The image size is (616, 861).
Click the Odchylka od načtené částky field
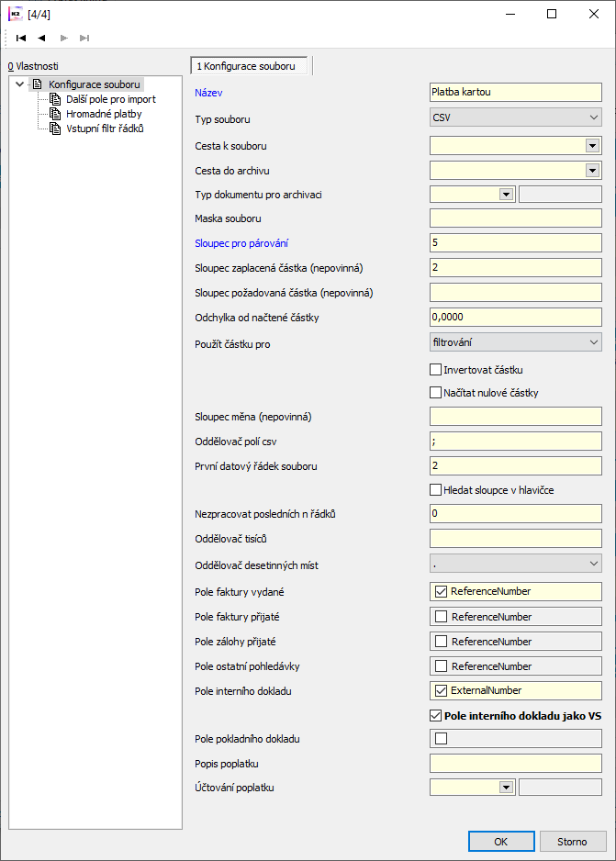click(516, 317)
